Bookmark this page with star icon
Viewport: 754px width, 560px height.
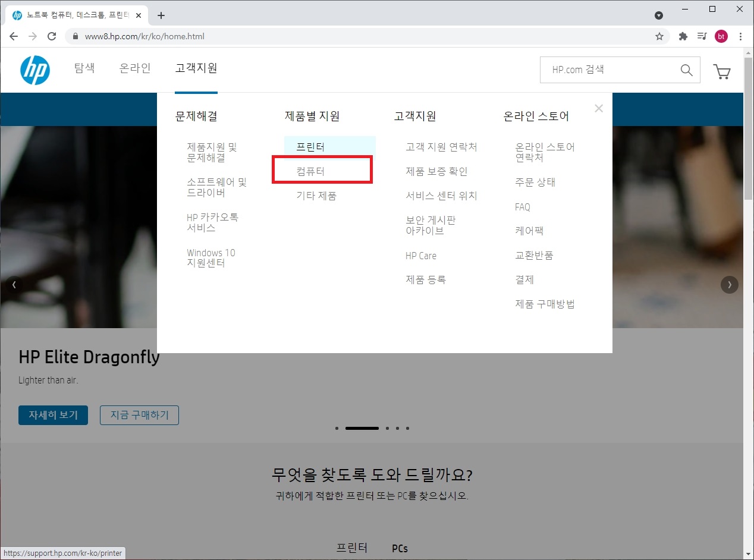pos(659,36)
